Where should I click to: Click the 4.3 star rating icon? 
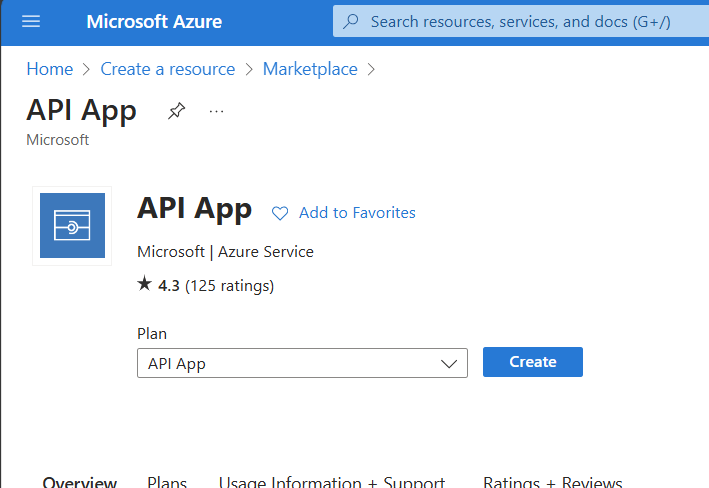click(x=144, y=284)
